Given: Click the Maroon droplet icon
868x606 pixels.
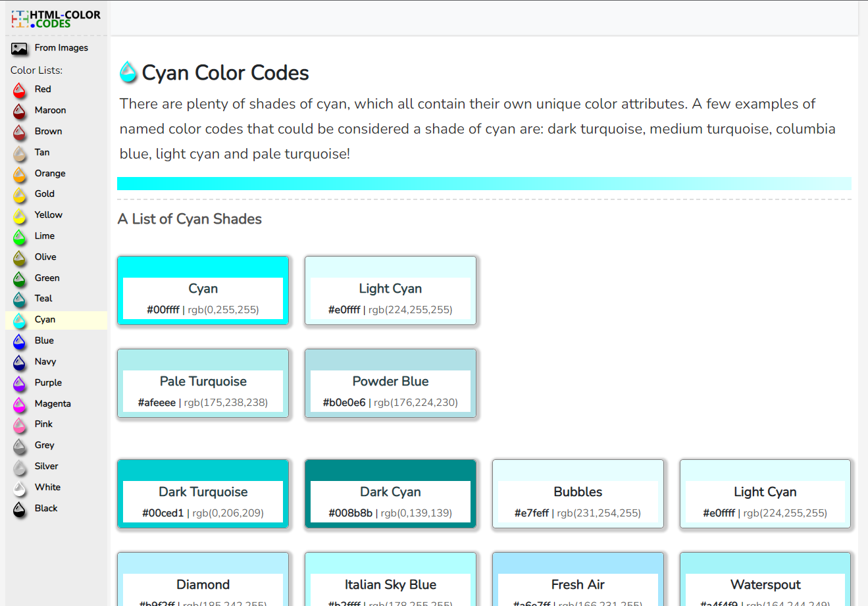Looking at the screenshot, I should pyautogui.click(x=20, y=111).
